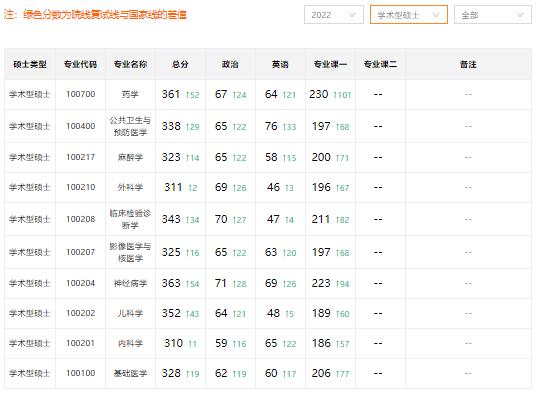Select major code 100202
The width and height of the screenshot is (536, 395).
80,313
